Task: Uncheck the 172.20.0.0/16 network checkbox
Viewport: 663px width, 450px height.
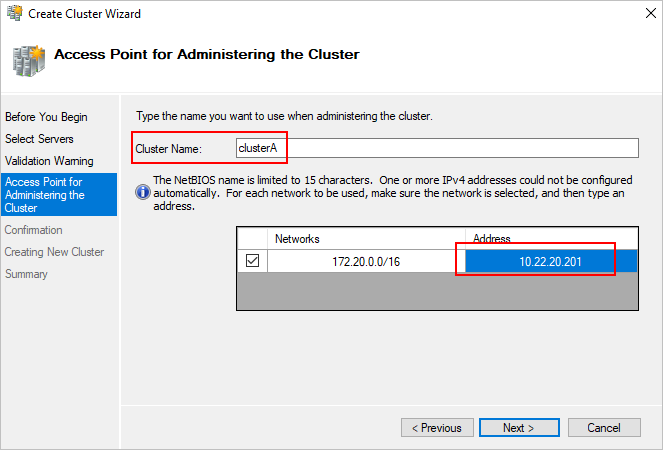Action: coord(252,261)
